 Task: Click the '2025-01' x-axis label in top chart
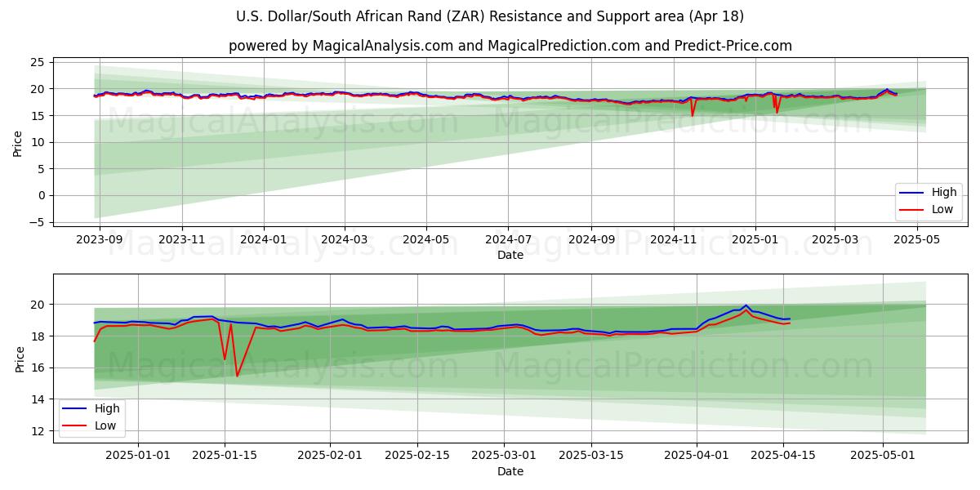click(x=755, y=240)
